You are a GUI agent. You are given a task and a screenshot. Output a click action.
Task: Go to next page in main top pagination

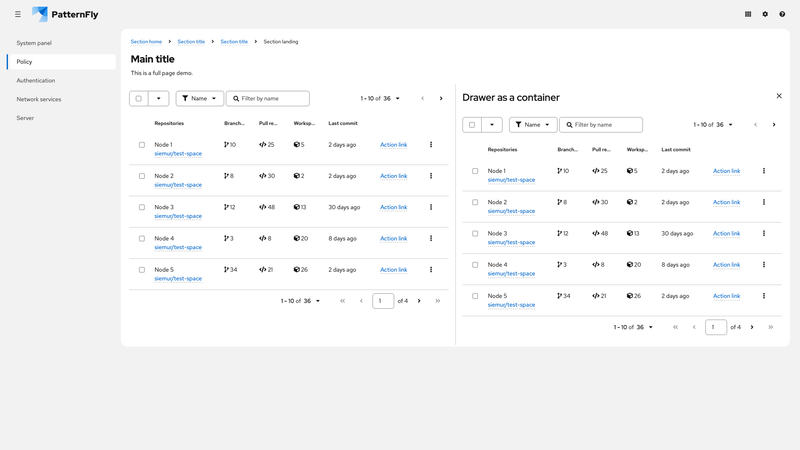(x=441, y=98)
